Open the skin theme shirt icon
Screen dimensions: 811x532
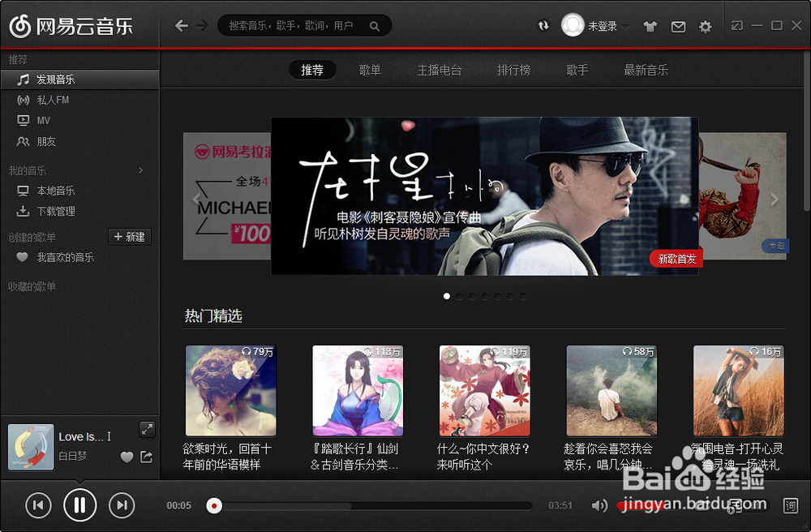click(x=650, y=27)
